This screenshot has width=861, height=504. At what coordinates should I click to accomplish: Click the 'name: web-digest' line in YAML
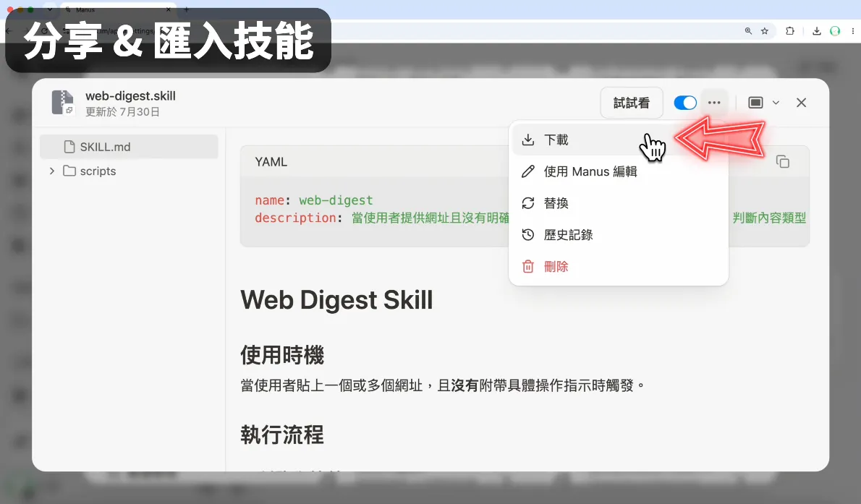click(x=313, y=200)
